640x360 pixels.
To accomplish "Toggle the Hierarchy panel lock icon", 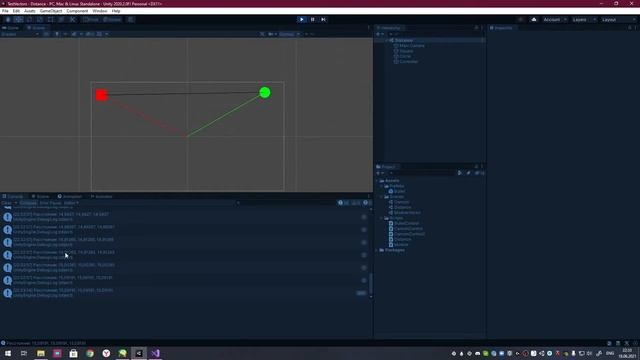I will [x=476, y=28].
